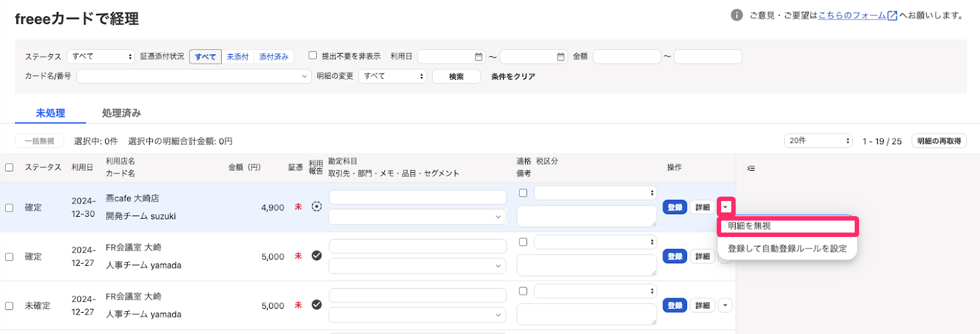This screenshot has height=334, width=980.
Task: Open the ステータス dropdown
Action: click(x=101, y=57)
